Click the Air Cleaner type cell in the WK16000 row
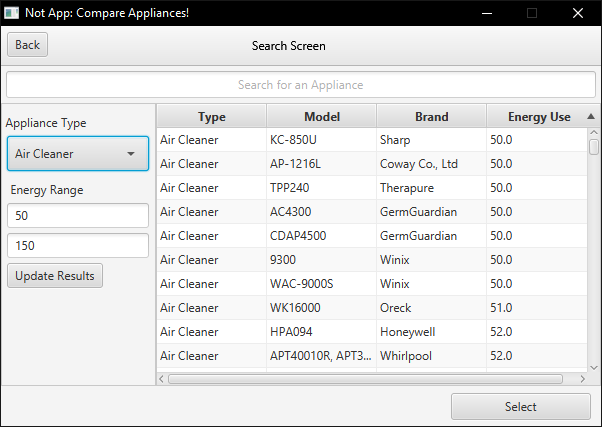Viewport: 602px width, 427px height. 212,308
